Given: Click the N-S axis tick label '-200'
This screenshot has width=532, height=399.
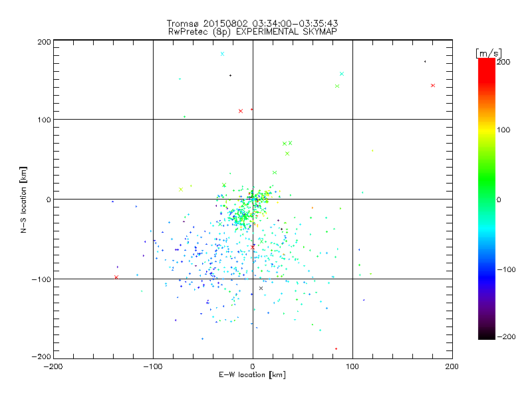Looking at the screenshot, I should point(41,356).
